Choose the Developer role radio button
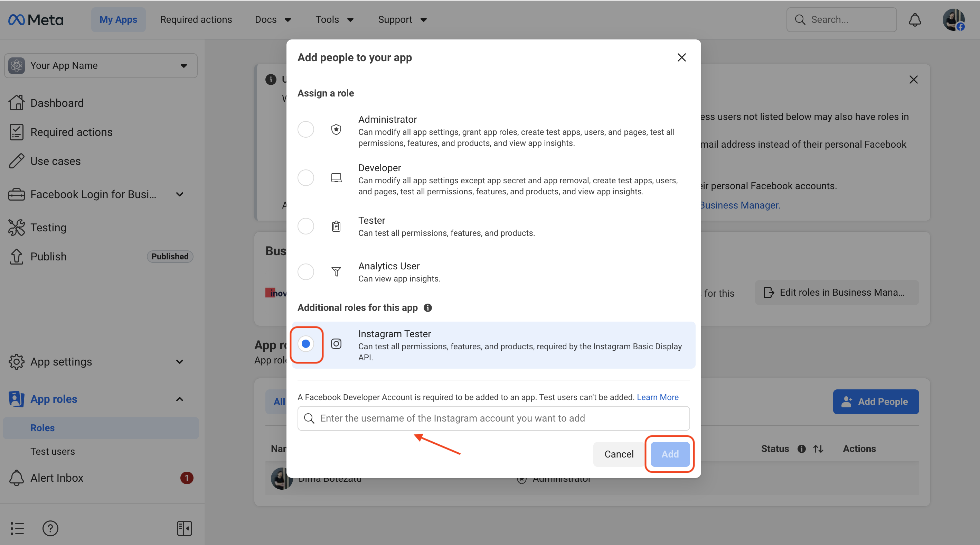The height and width of the screenshot is (545, 980). click(305, 178)
